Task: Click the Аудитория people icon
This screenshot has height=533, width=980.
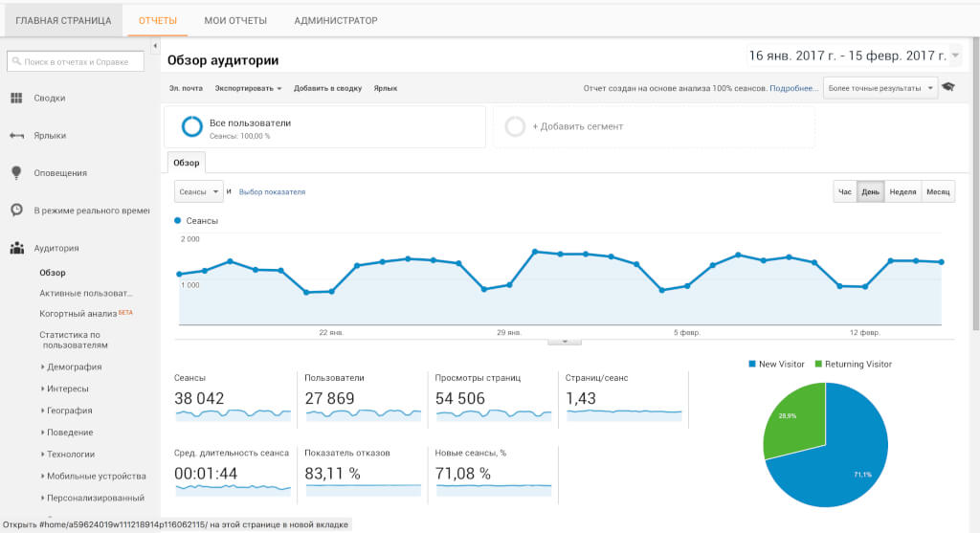Action: (x=16, y=248)
